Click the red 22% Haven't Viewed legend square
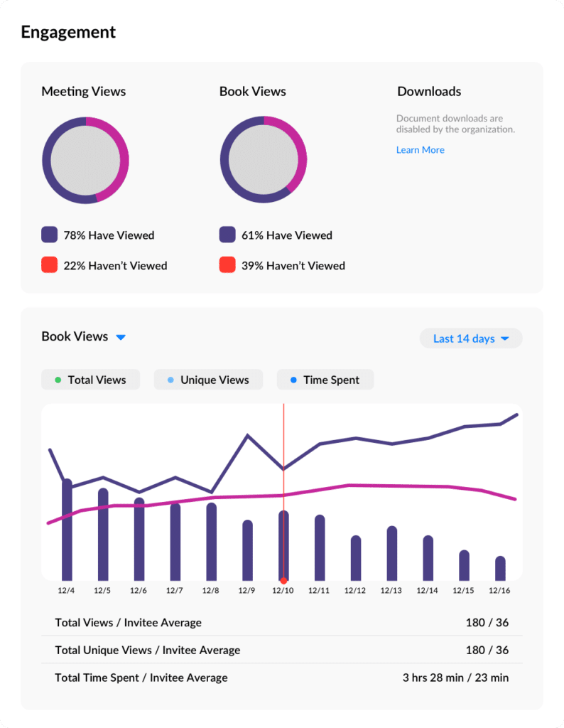The image size is (564, 728). point(50,265)
